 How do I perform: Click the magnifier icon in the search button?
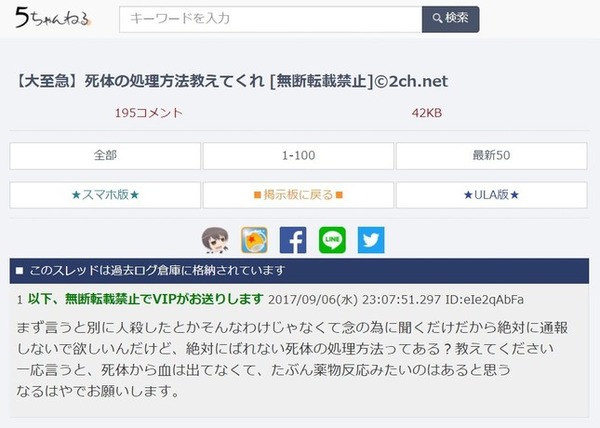(437, 18)
